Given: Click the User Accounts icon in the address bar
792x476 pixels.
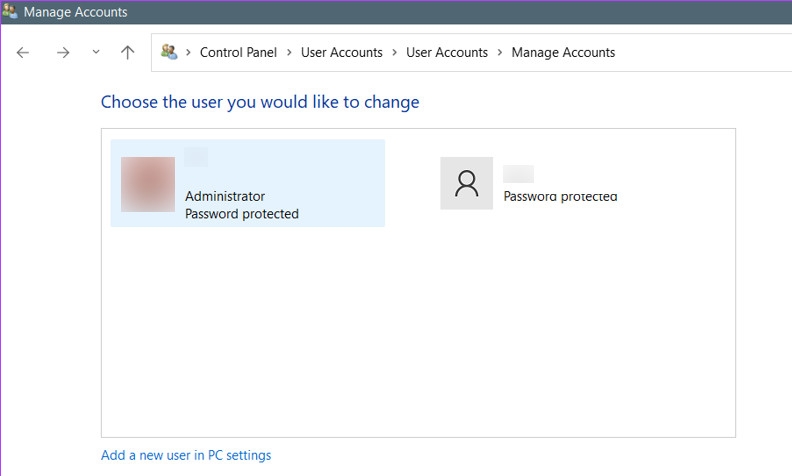Looking at the screenshot, I should tap(169, 52).
